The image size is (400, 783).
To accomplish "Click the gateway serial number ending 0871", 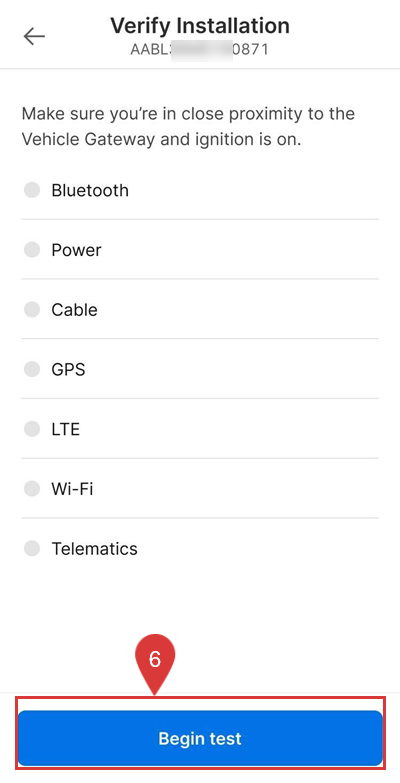I will pos(200,49).
